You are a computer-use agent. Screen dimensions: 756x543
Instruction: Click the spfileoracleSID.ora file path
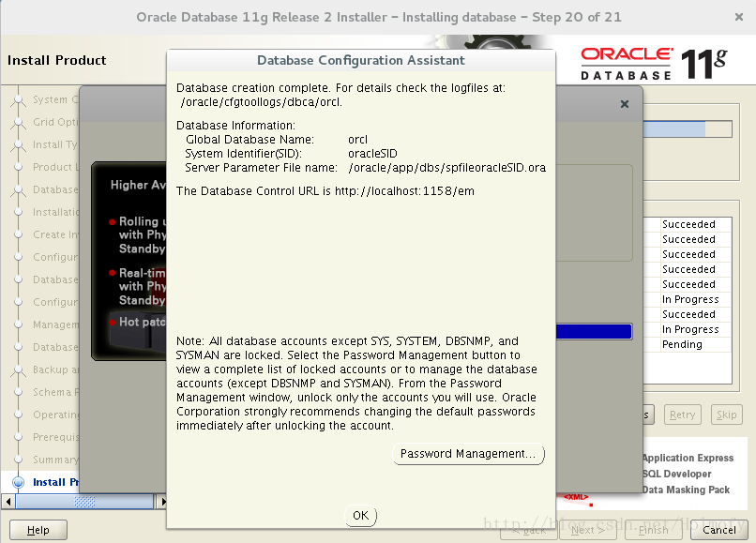tap(447, 167)
